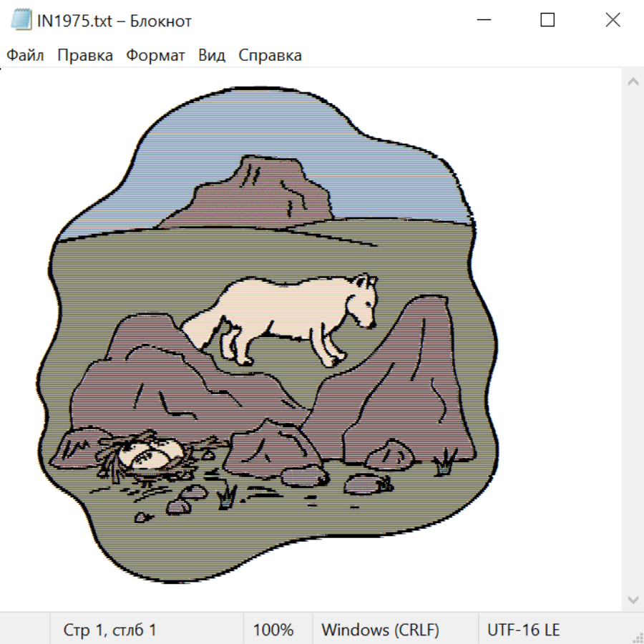Click the 'IN1975.txt – Блокнот' window title
644x644 pixels.
114,21
